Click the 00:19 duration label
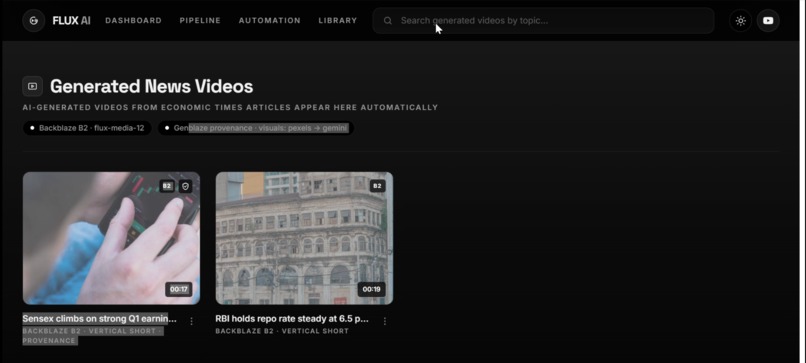 pos(371,289)
